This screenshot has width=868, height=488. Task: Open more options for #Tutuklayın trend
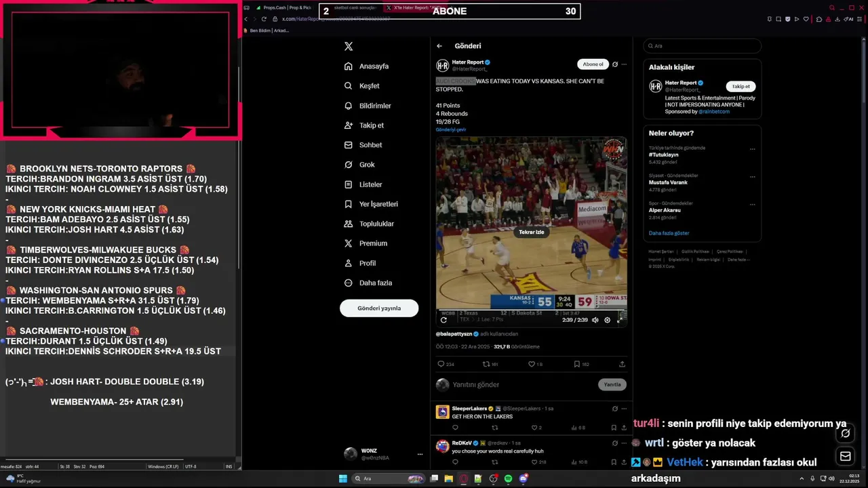click(753, 148)
